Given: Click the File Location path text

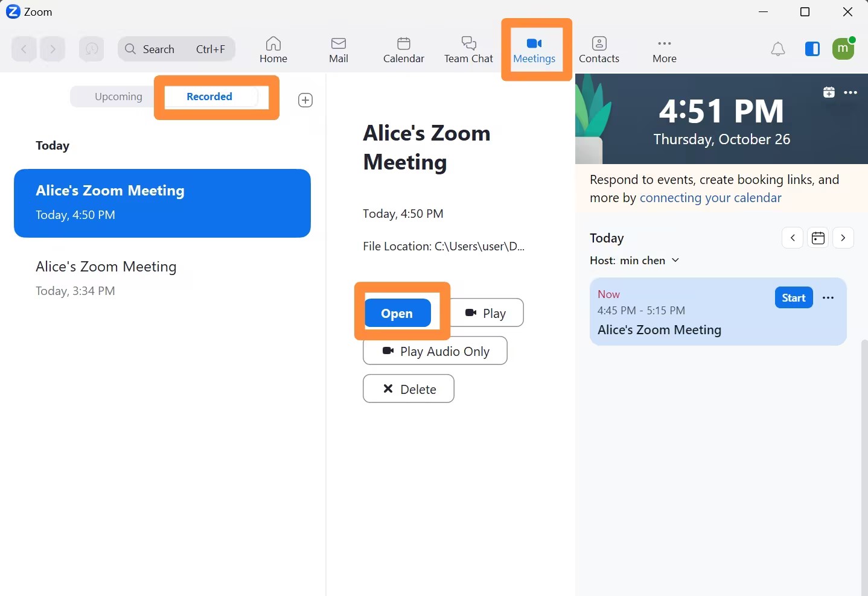Looking at the screenshot, I should (444, 246).
